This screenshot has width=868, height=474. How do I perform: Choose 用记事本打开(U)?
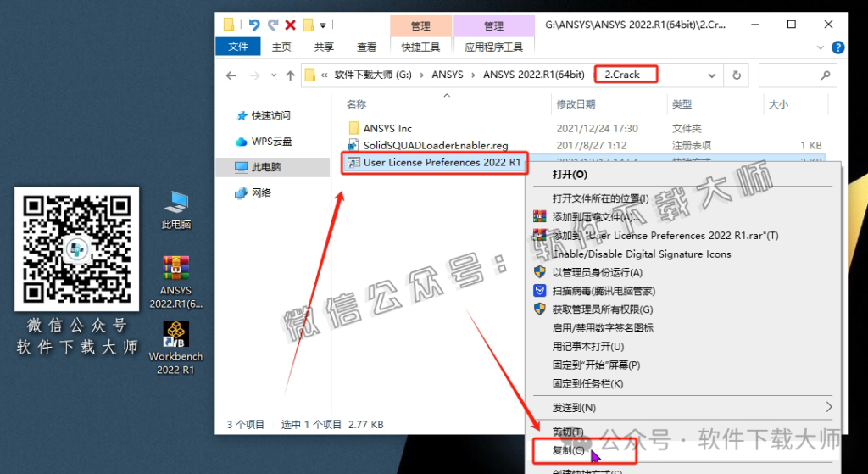pos(588,347)
